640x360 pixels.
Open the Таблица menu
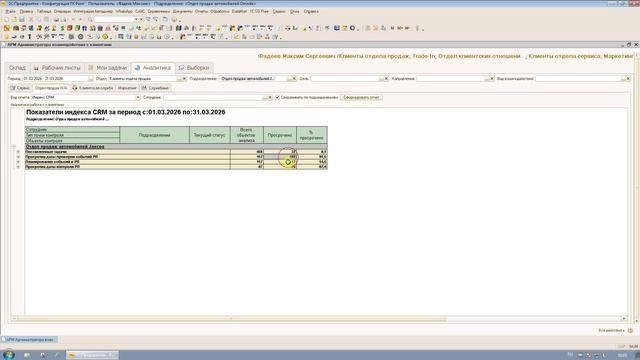44,11
